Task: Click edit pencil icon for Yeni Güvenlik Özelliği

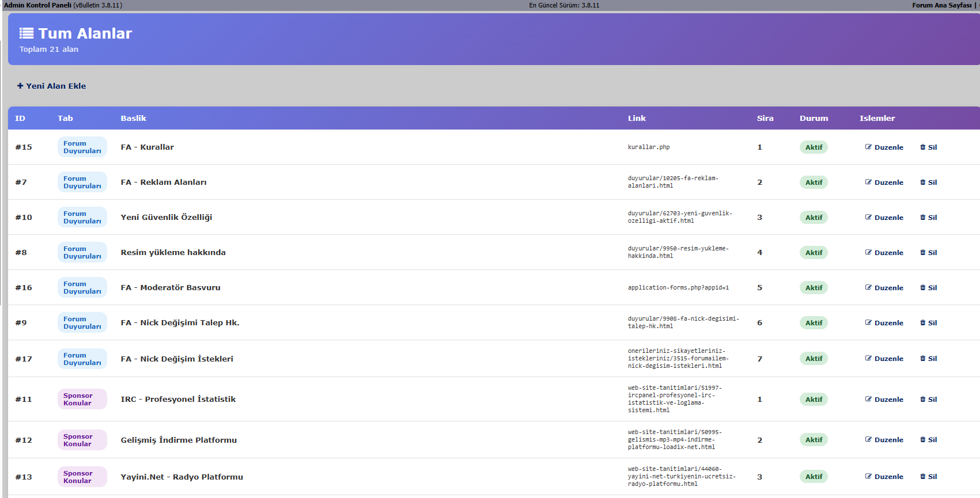Action: pyautogui.click(x=868, y=217)
